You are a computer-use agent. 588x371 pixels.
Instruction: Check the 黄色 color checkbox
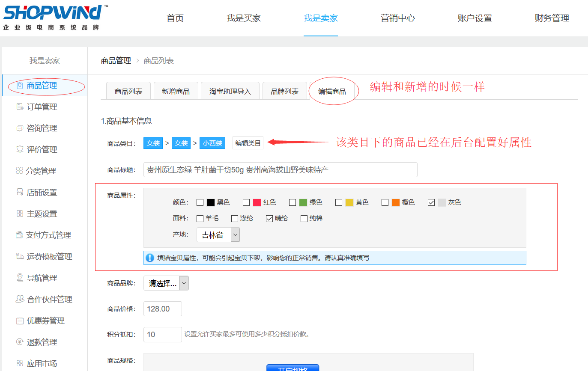pyautogui.click(x=339, y=202)
